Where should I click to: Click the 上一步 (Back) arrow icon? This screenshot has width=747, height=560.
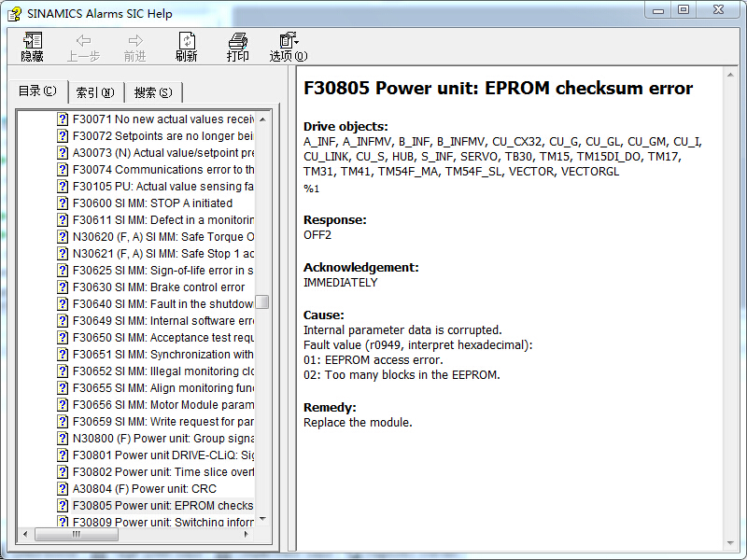click(x=84, y=41)
